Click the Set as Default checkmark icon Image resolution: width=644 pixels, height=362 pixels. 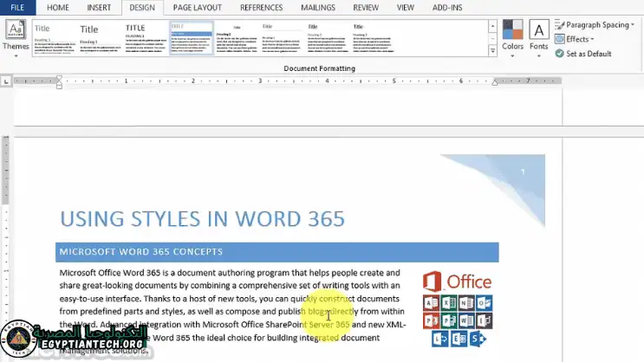(560, 54)
